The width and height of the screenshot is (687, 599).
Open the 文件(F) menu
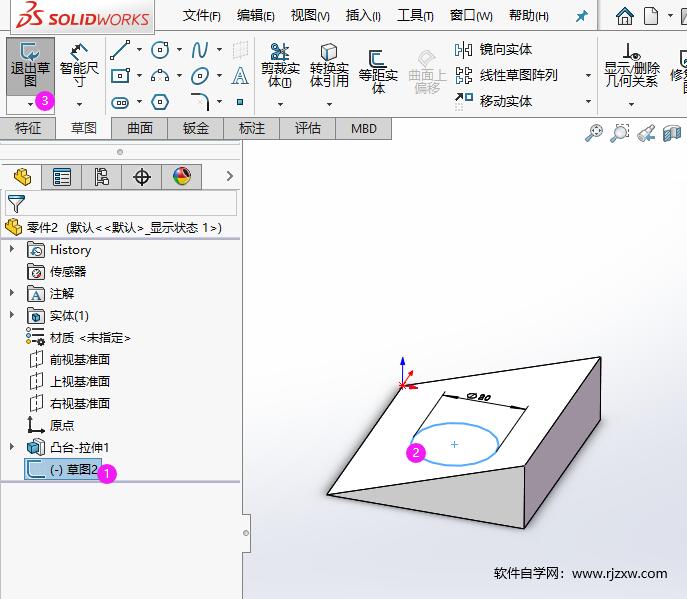[202, 16]
